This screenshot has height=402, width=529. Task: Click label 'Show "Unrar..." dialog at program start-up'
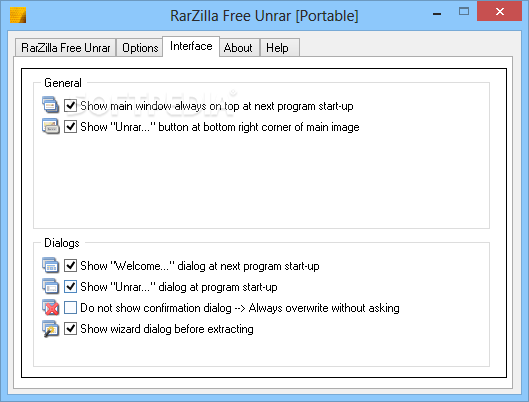click(179, 287)
